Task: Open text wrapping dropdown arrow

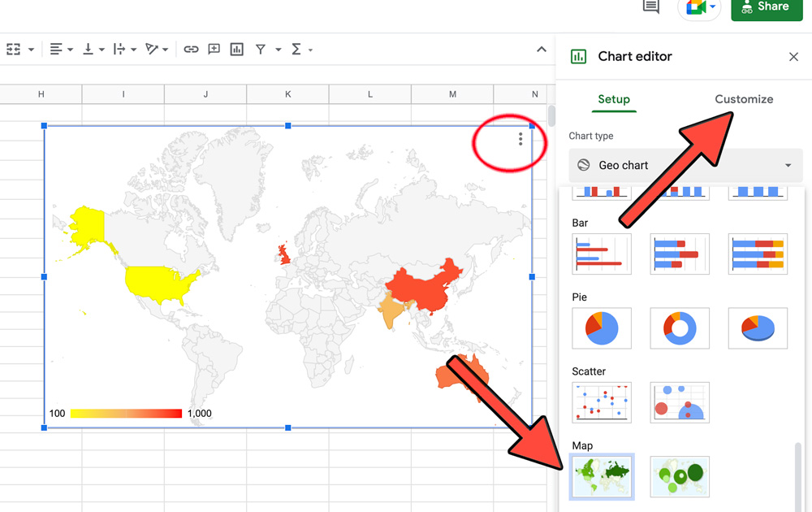Action: pos(134,50)
